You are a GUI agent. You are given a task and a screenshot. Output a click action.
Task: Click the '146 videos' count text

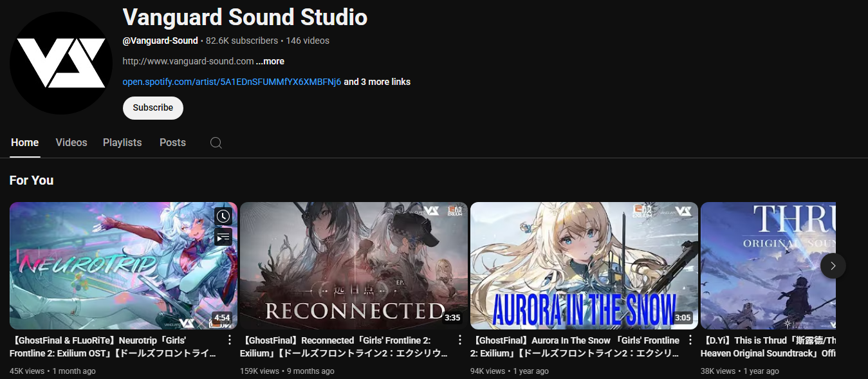point(308,41)
